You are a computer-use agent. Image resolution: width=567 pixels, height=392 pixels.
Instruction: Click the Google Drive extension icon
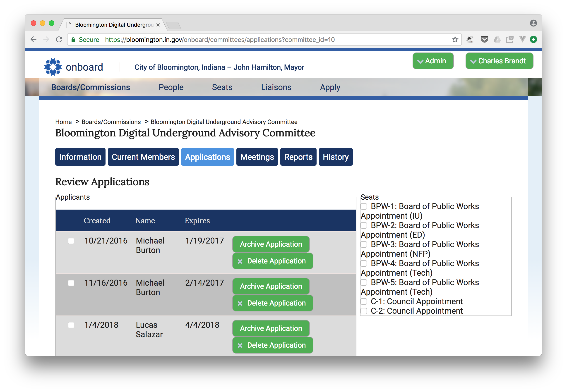(x=497, y=40)
